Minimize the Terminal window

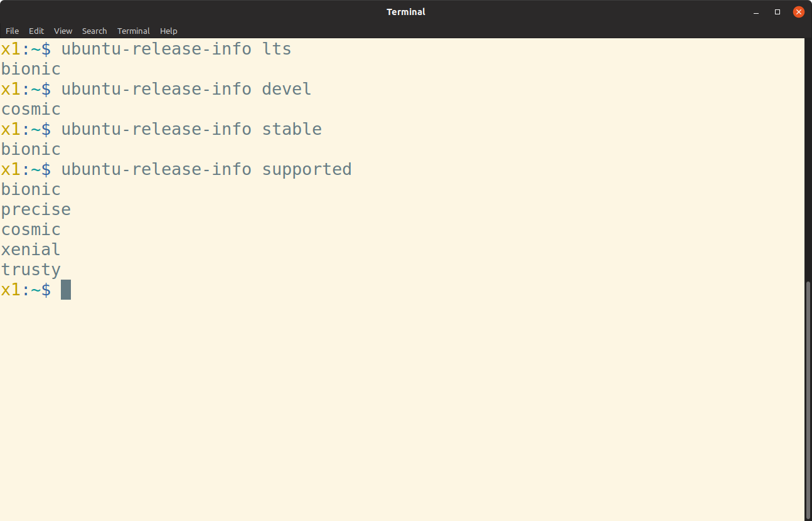point(757,12)
